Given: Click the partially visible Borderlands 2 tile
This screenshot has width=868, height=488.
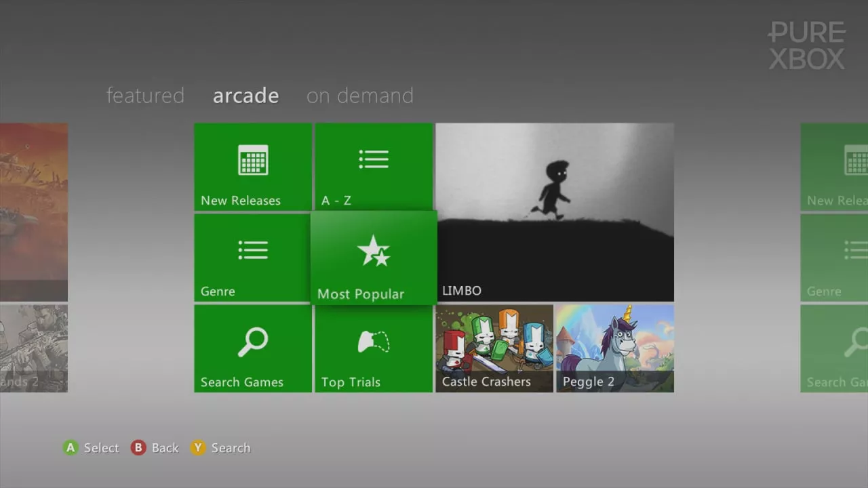Looking at the screenshot, I should (34, 348).
